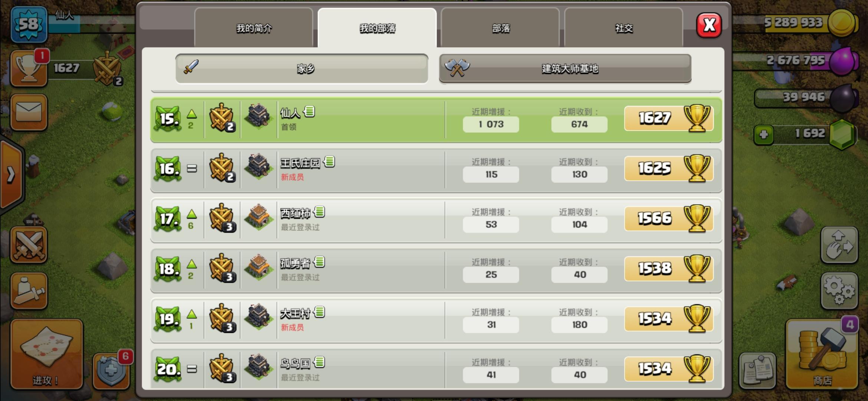Switch to 建筑大师基地 builder base toggle
Screen dimensions: 868x401
[x=565, y=69]
